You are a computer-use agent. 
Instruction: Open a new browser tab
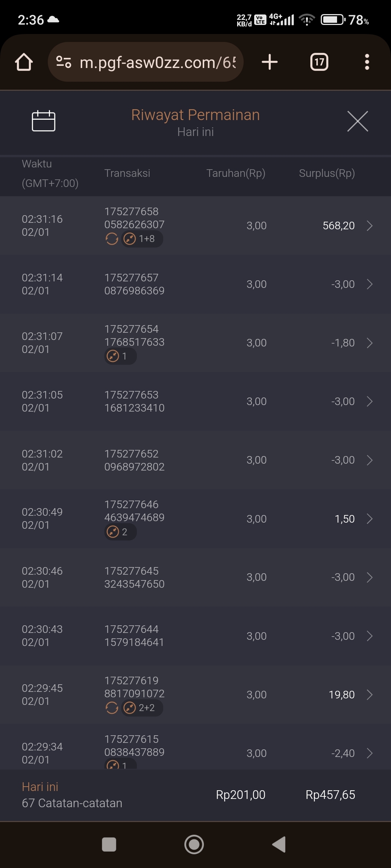(x=270, y=62)
